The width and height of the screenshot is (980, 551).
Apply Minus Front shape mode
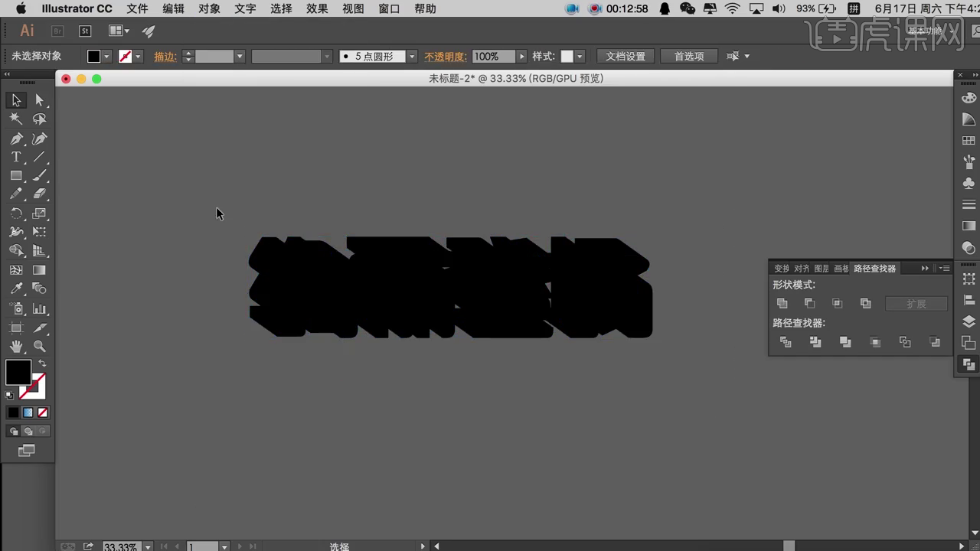click(x=809, y=304)
